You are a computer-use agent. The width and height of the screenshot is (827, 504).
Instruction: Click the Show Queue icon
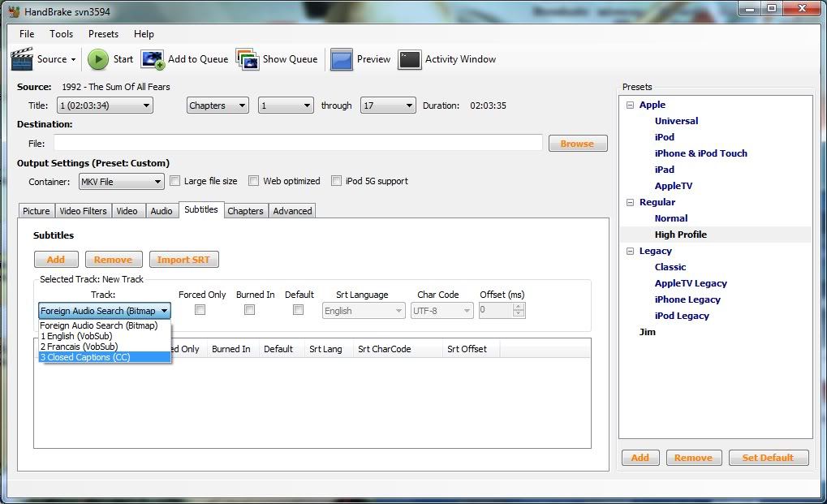point(248,59)
